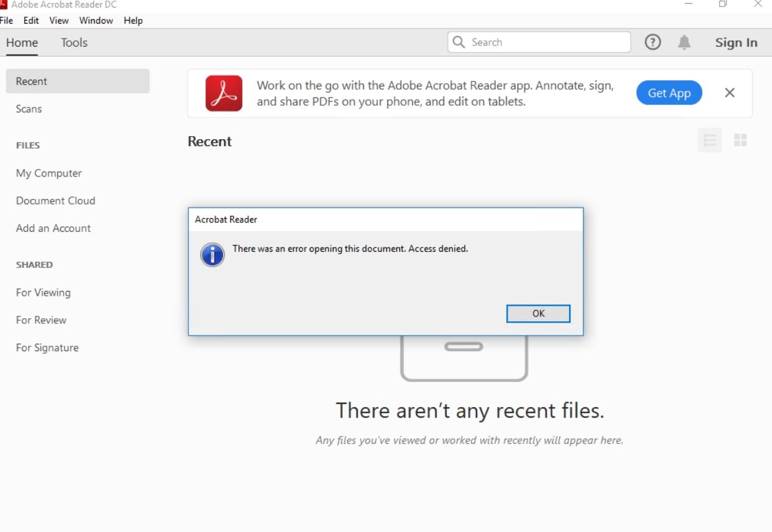Switch to the Home tab
The width and height of the screenshot is (772, 532).
tap(22, 43)
